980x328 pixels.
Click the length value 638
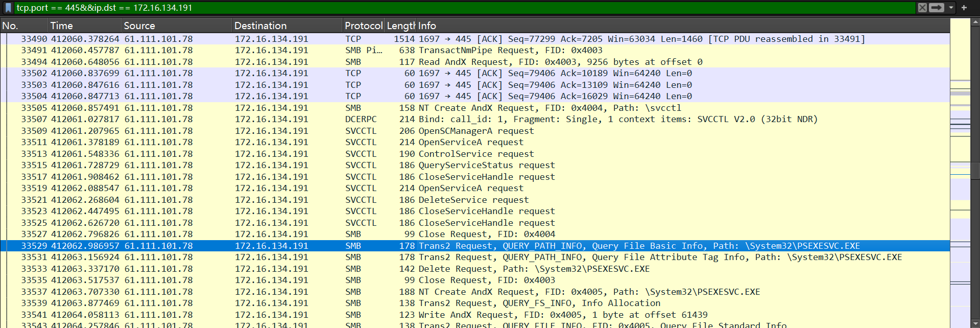(407, 50)
